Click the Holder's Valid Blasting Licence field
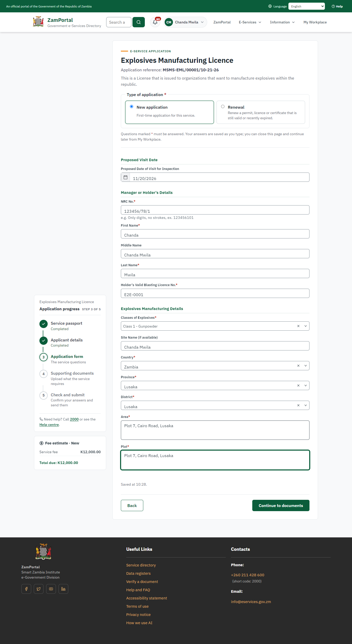 (215, 293)
